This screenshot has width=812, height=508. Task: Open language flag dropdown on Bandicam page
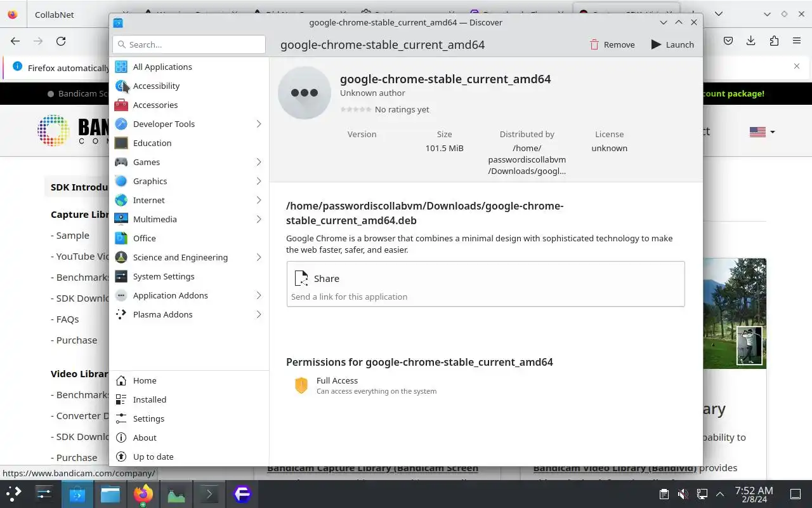coord(762,132)
